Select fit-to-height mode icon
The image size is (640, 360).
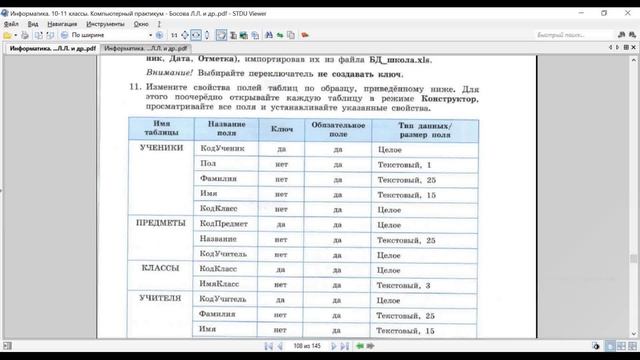(207, 35)
